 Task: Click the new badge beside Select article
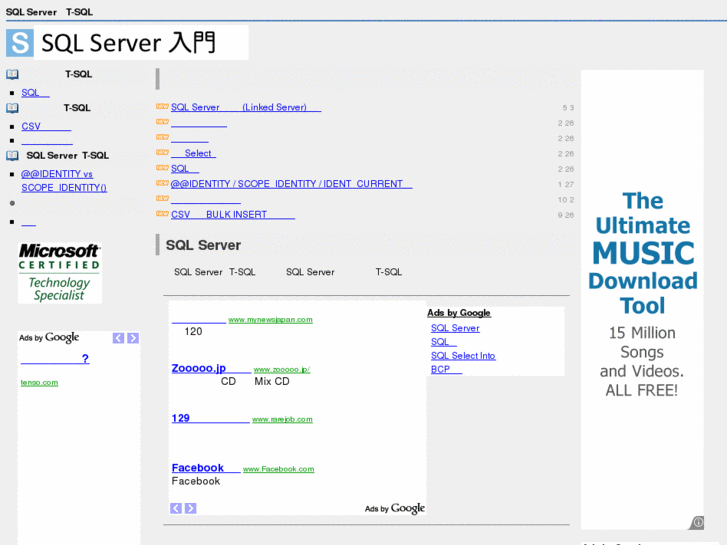pos(162,153)
